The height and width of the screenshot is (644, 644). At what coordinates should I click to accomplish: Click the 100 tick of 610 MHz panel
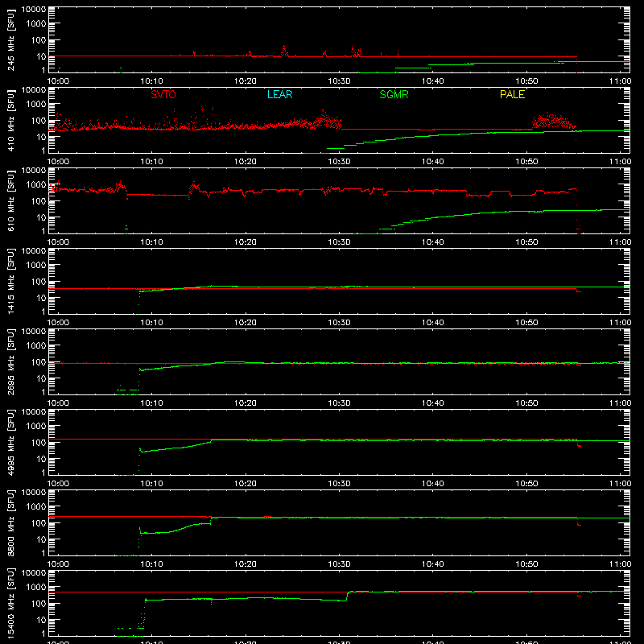(x=39, y=201)
